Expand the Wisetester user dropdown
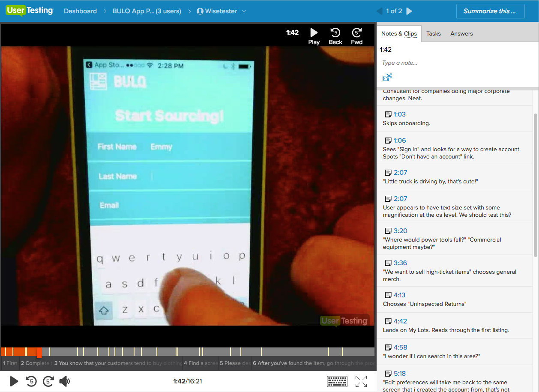The width and height of the screenshot is (539, 392). tap(222, 11)
